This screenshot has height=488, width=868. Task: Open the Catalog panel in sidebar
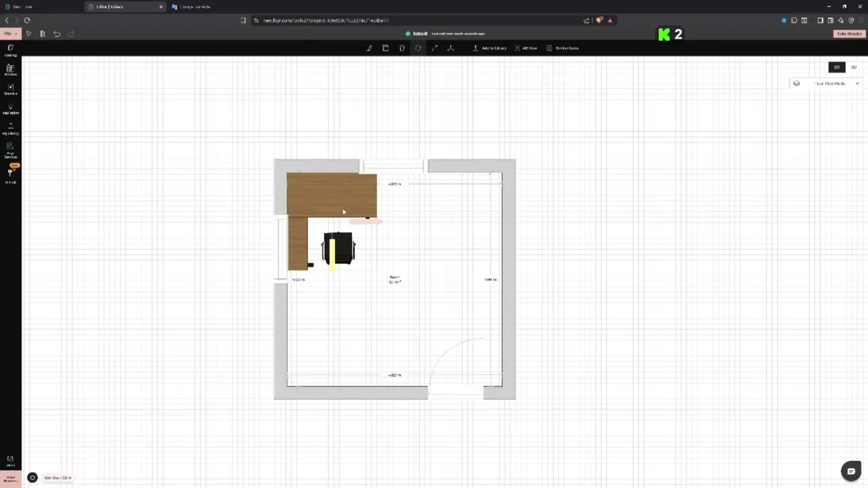click(x=10, y=51)
